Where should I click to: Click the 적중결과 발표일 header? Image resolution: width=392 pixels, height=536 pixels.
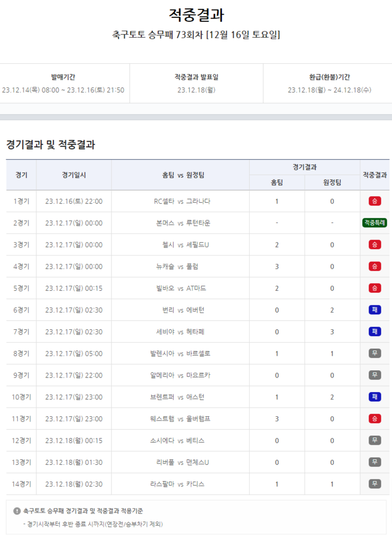(196, 77)
